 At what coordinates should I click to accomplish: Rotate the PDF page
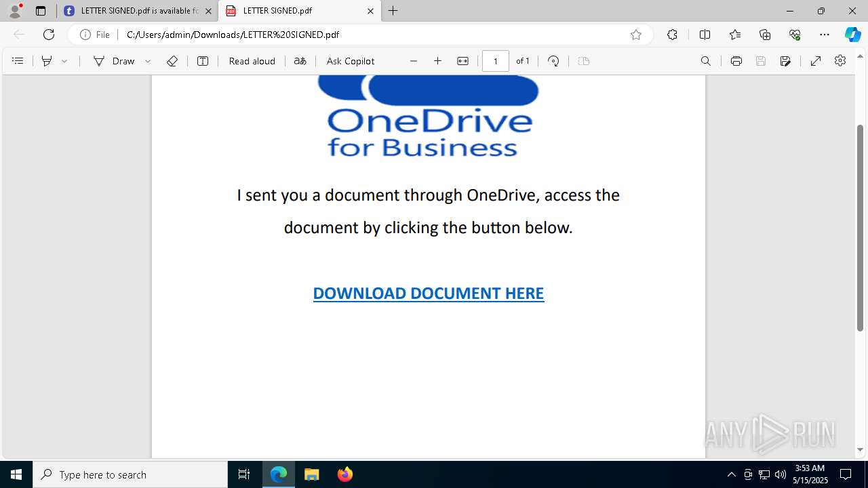tap(553, 61)
